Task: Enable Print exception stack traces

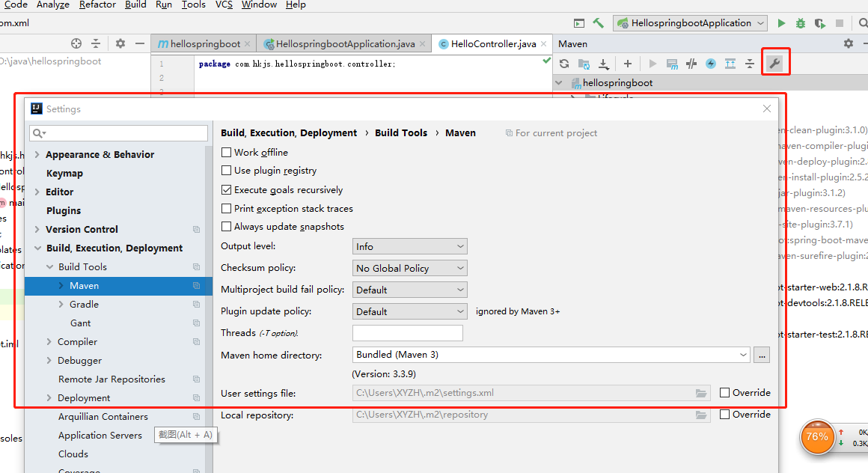Action: tap(226, 209)
